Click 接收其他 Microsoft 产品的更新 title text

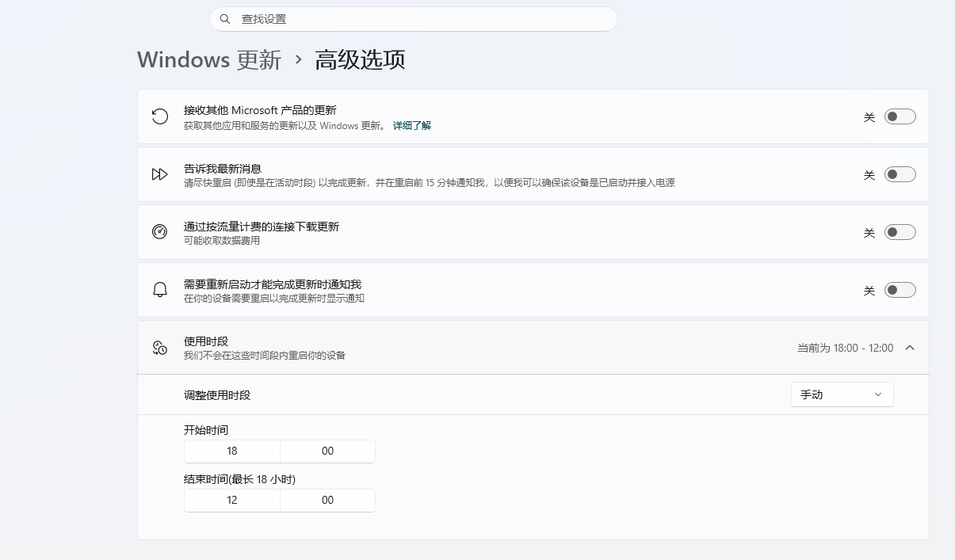[x=260, y=110]
